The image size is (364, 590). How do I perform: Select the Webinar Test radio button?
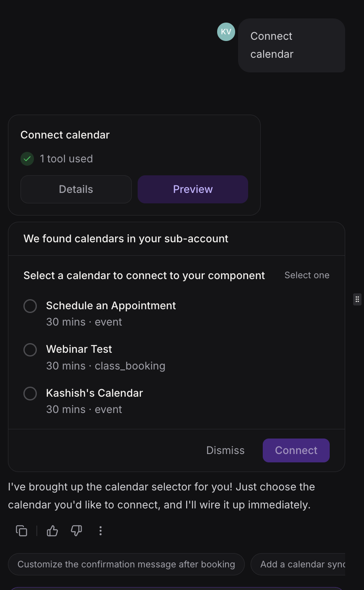[30, 350]
